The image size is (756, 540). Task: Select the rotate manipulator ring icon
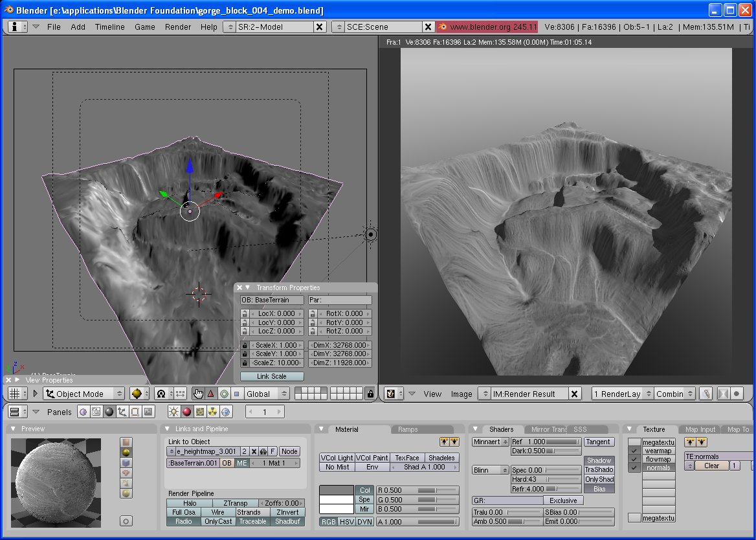coord(224,394)
